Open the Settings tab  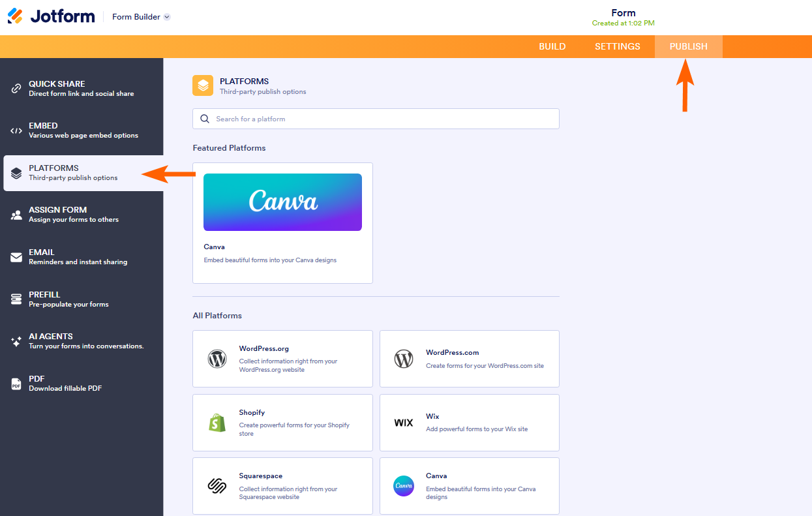pos(616,46)
